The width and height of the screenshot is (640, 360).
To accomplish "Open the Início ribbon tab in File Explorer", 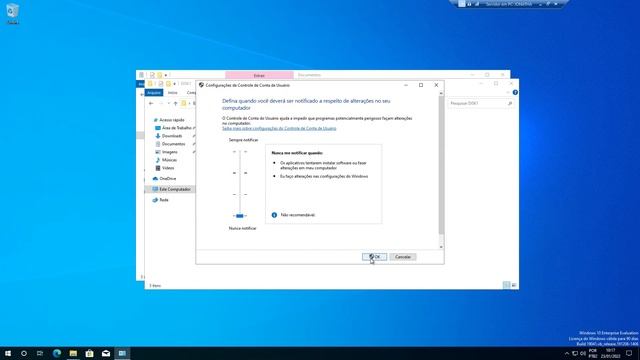I will coord(173,93).
